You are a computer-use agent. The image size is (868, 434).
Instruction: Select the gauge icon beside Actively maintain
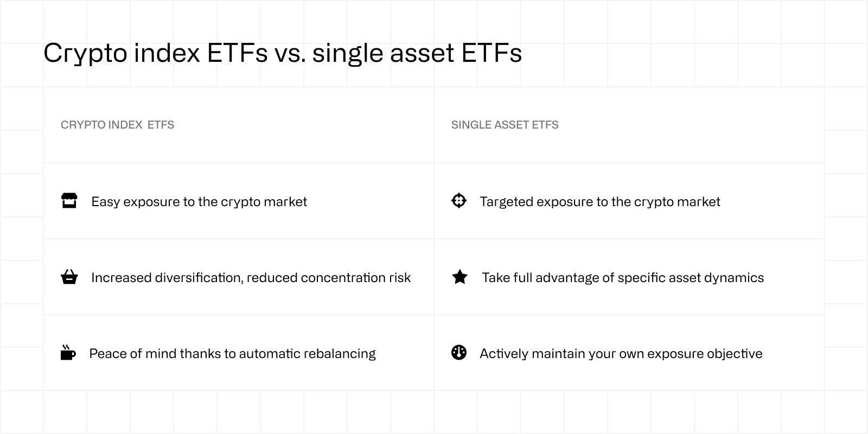(459, 353)
